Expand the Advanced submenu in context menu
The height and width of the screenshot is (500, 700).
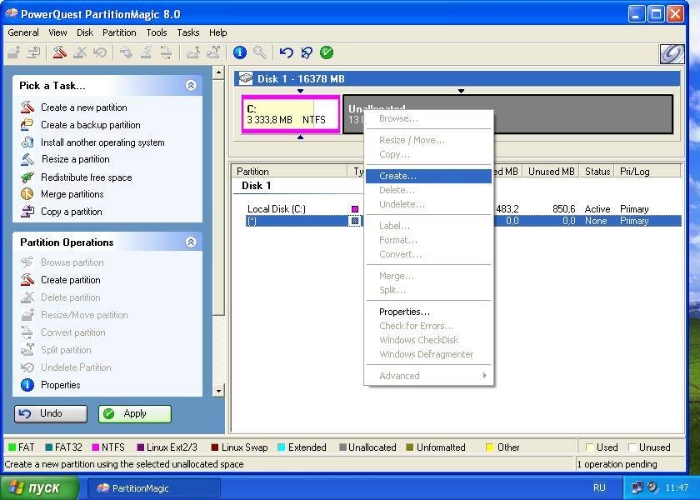click(429, 376)
